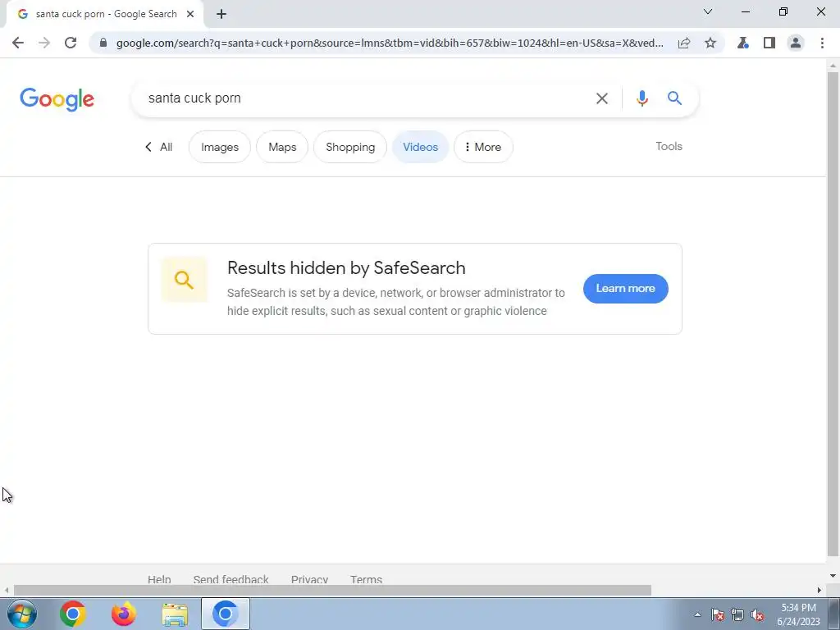Open the clock showing 5:34 PM
This screenshot has width=840, height=630.
(798, 614)
